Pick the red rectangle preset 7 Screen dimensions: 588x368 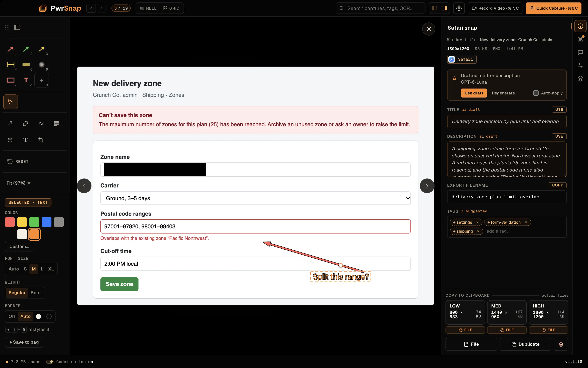(10, 80)
